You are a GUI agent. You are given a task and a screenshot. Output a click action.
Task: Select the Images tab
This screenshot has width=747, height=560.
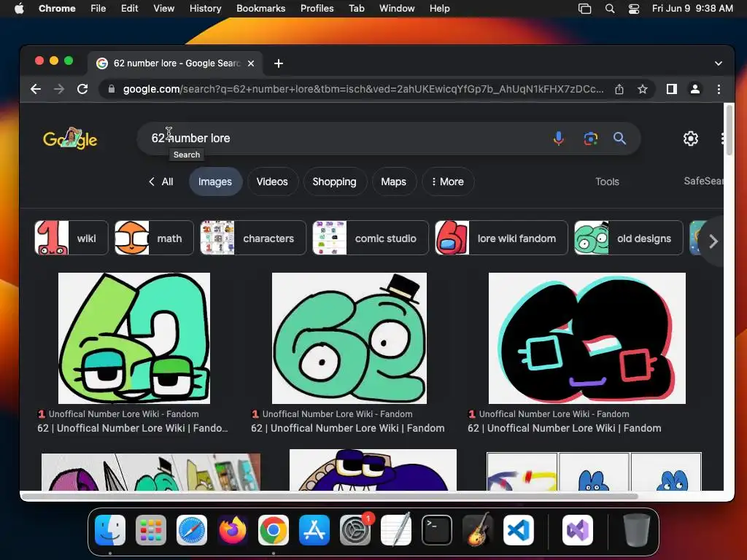(215, 182)
